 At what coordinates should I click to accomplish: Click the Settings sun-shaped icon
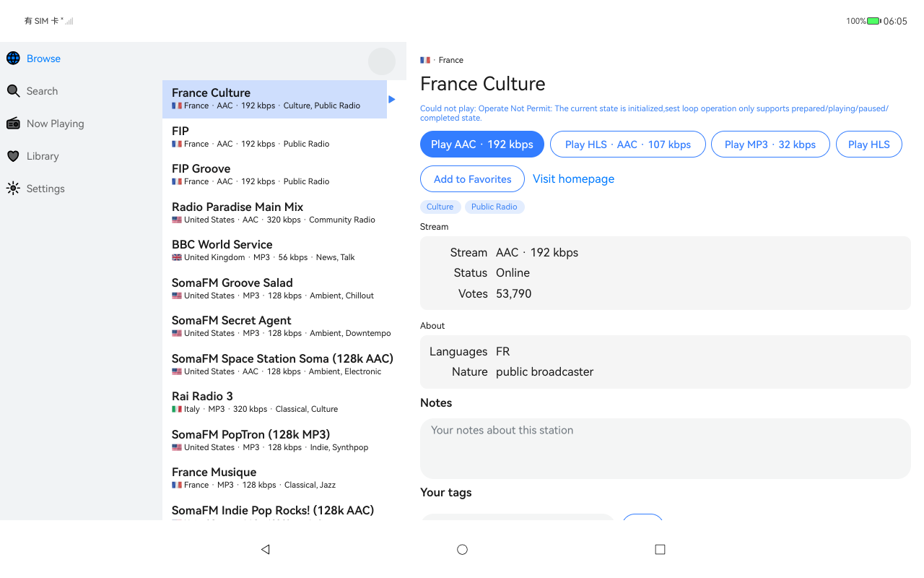(x=13, y=189)
